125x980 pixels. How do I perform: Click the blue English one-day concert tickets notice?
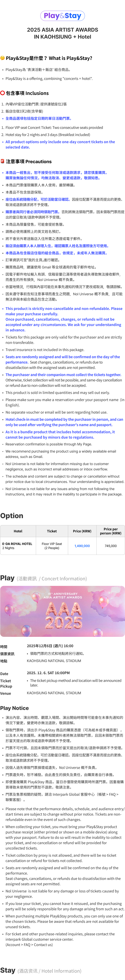[60, 145]
